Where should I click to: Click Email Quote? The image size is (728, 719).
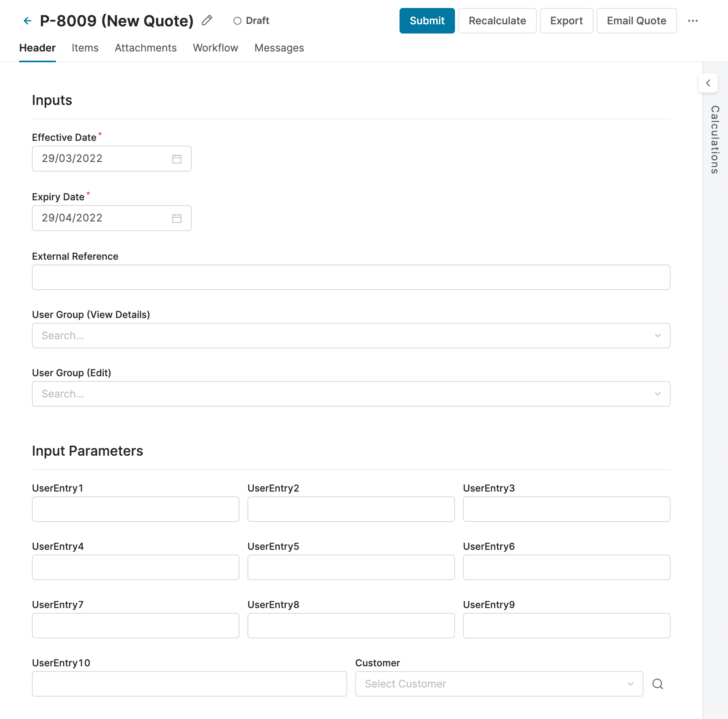636,21
